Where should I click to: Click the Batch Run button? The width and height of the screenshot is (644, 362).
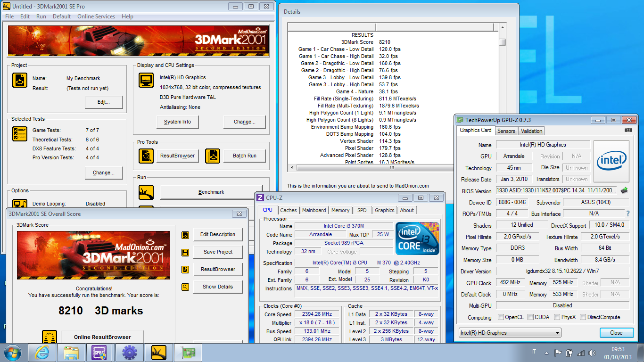click(245, 156)
